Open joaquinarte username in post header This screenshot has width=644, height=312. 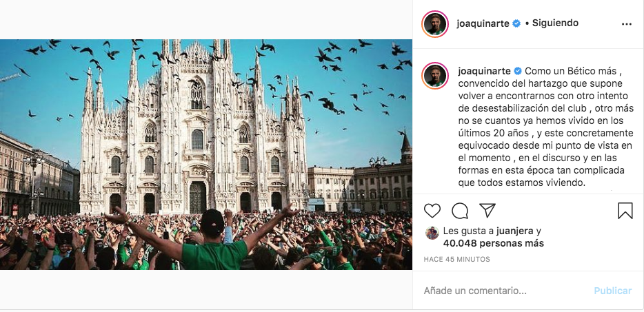click(483, 24)
